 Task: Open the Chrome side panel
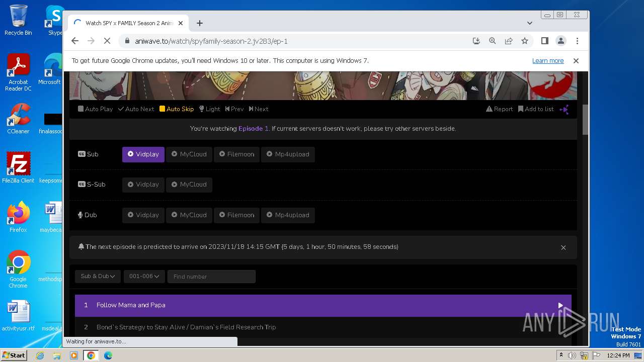544,41
